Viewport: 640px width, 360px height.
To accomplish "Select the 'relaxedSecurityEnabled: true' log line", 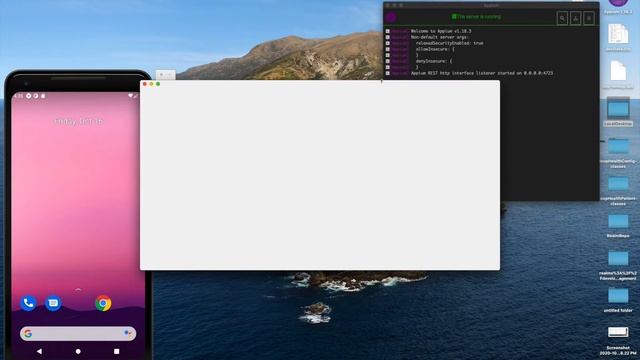I will pyautogui.click(x=449, y=43).
